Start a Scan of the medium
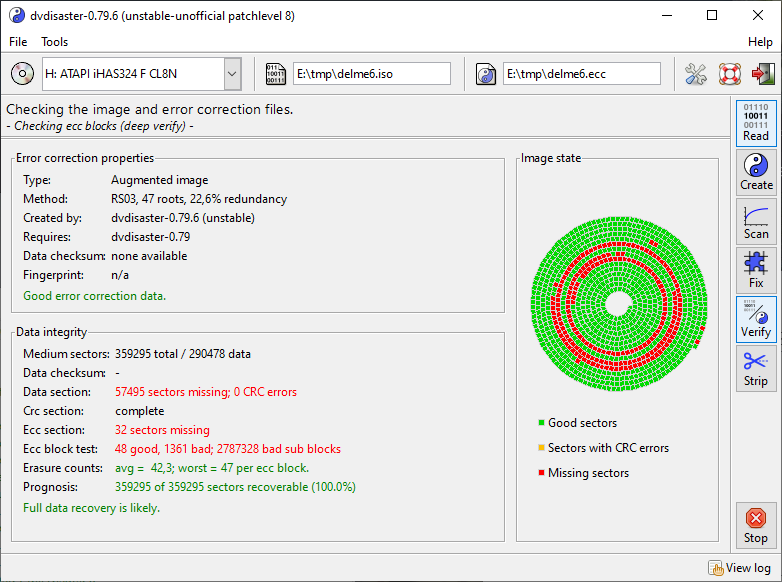Viewport: 782px width, 582px height. [x=756, y=220]
